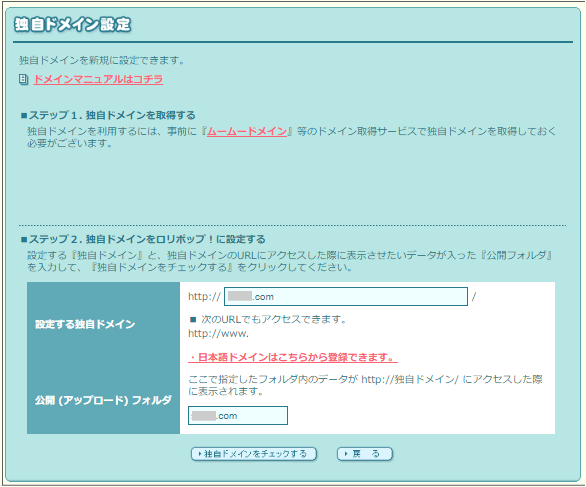The width and height of the screenshot is (586, 487).
Task: Click the 設定する独自ドメイン row label
Action: [85, 324]
